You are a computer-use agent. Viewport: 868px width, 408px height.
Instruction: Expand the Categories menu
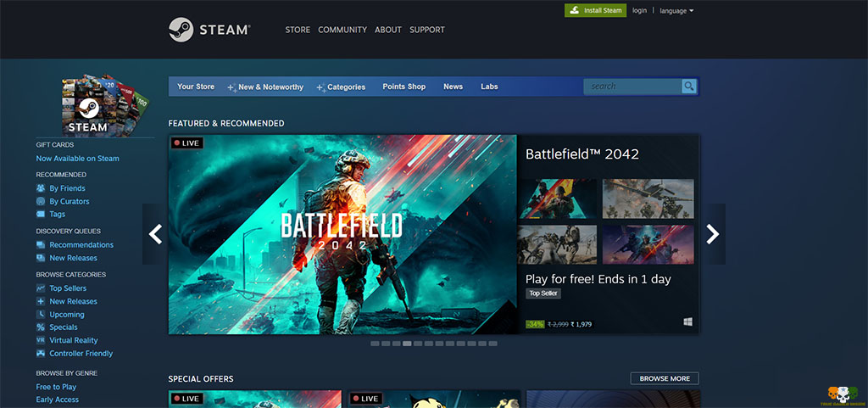point(341,87)
